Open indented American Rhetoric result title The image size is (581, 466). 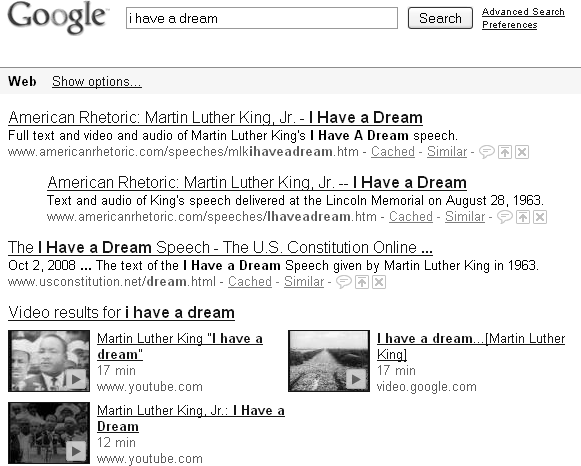(257, 182)
